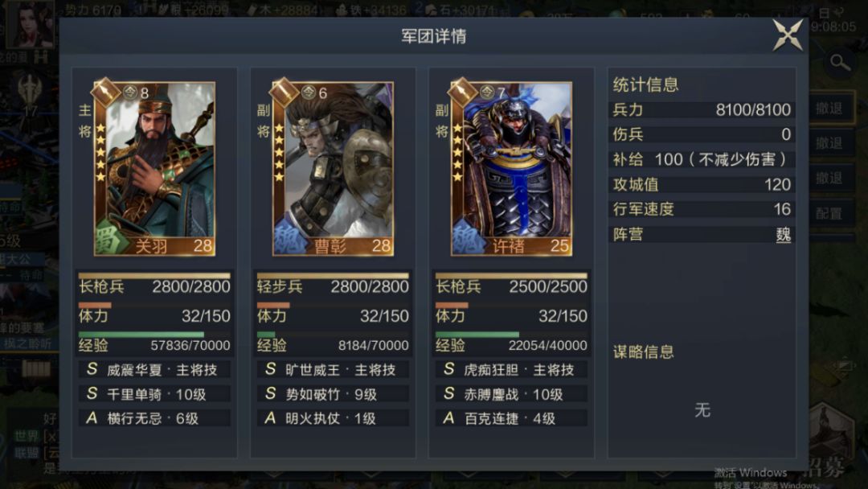Open the 曹彰 general card portrait
Viewport: 868px width, 489px height.
tap(334, 169)
